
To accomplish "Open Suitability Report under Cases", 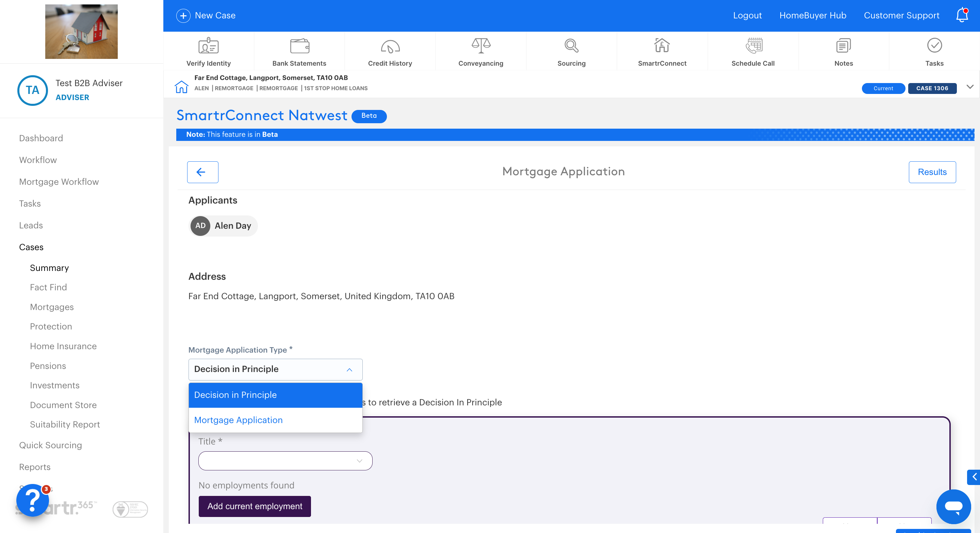I will pos(65,424).
